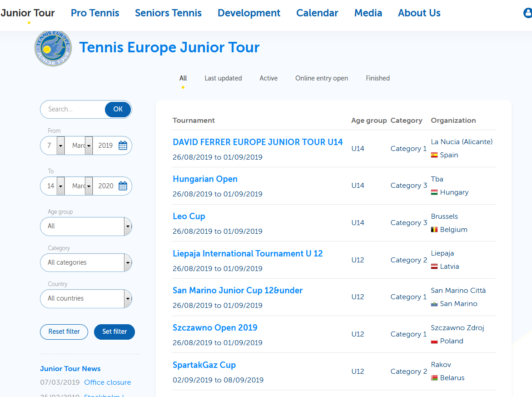This screenshot has height=397, width=532.
Task: Click the Set filter button
Action: pos(114,332)
